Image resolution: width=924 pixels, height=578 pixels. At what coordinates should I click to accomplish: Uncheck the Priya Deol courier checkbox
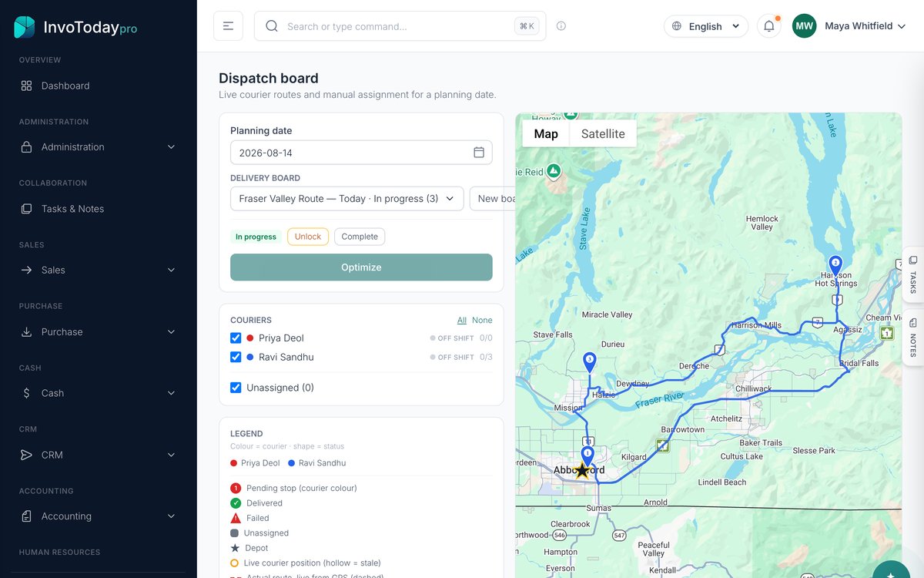point(236,338)
